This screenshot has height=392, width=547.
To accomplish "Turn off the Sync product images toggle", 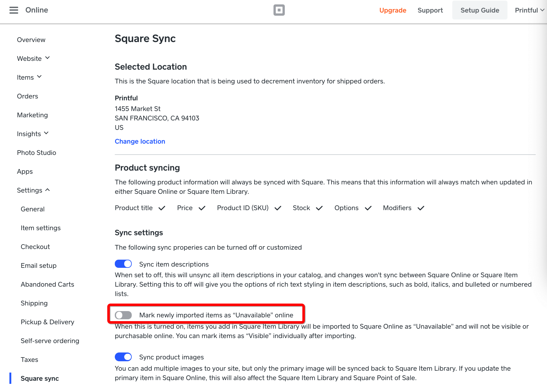I will 123,357.
